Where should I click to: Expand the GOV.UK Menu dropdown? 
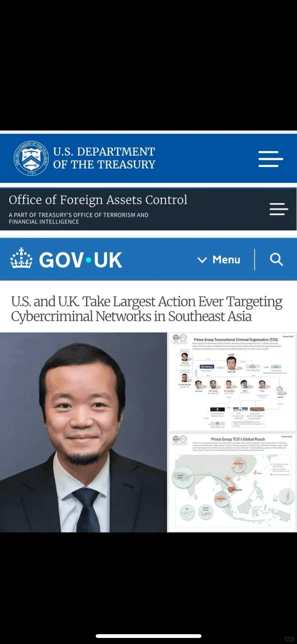coord(219,260)
